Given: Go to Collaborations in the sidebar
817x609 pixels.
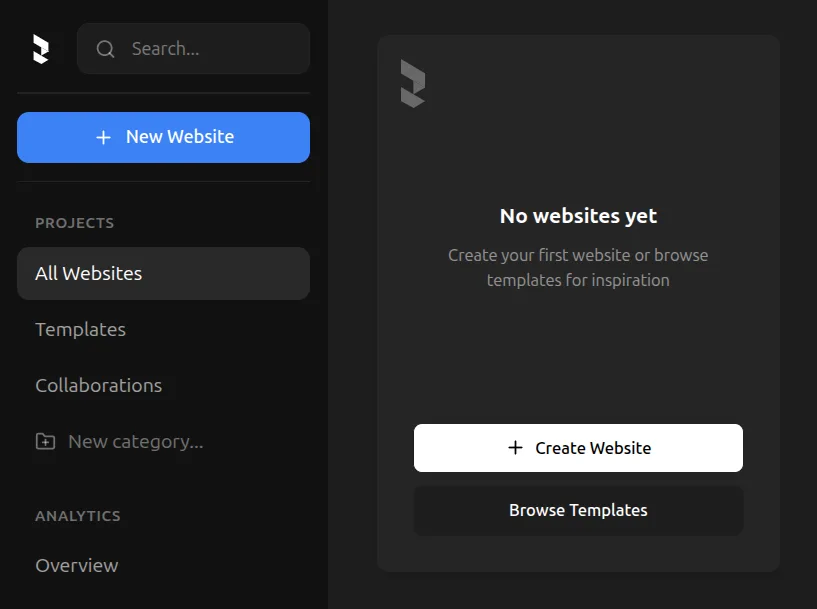Looking at the screenshot, I should [x=99, y=385].
